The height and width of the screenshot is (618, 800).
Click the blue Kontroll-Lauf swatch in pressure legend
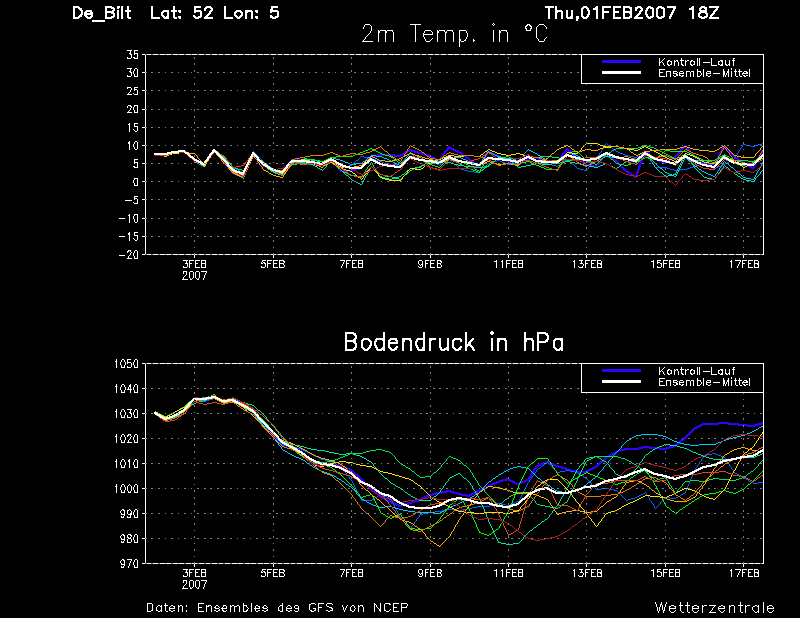[x=621, y=371]
